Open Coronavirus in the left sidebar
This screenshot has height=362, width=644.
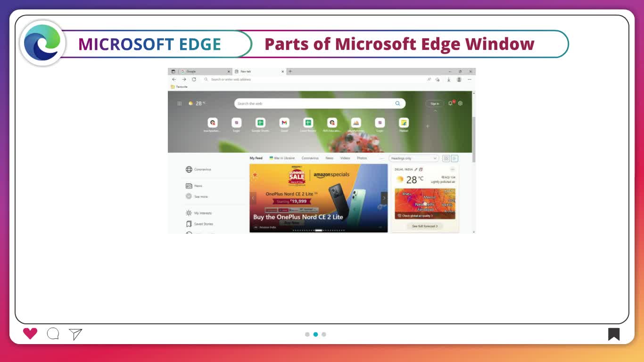[198, 169]
